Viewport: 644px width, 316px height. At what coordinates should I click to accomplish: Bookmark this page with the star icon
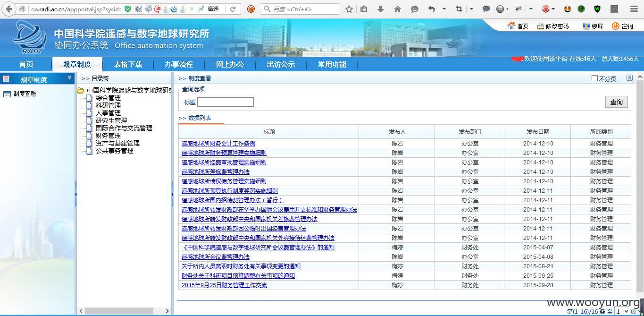tap(349, 9)
